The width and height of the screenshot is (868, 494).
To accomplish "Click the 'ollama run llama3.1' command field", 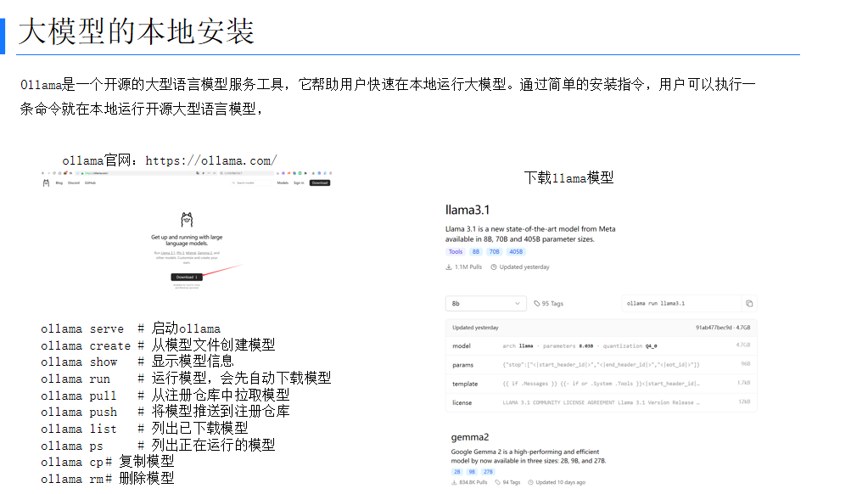I will [681, 304].
